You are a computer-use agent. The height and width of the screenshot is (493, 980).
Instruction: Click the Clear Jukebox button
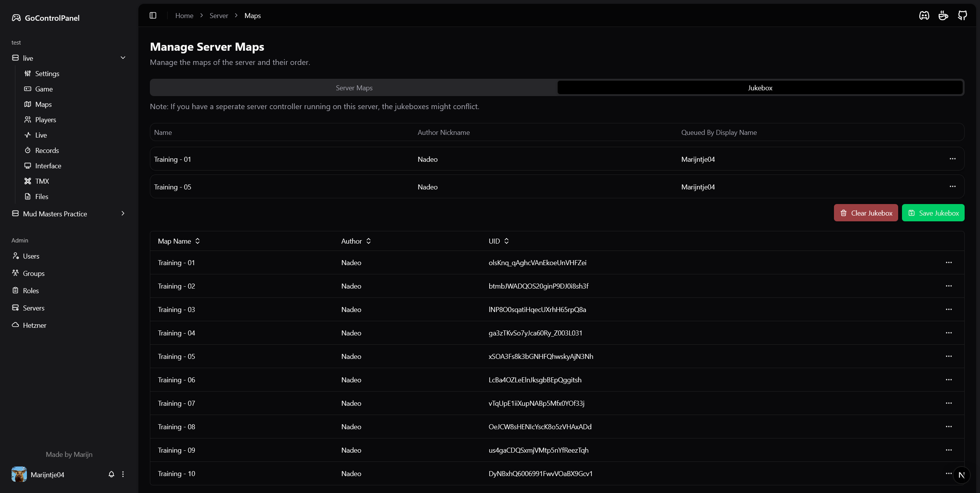tap(865, 213)
